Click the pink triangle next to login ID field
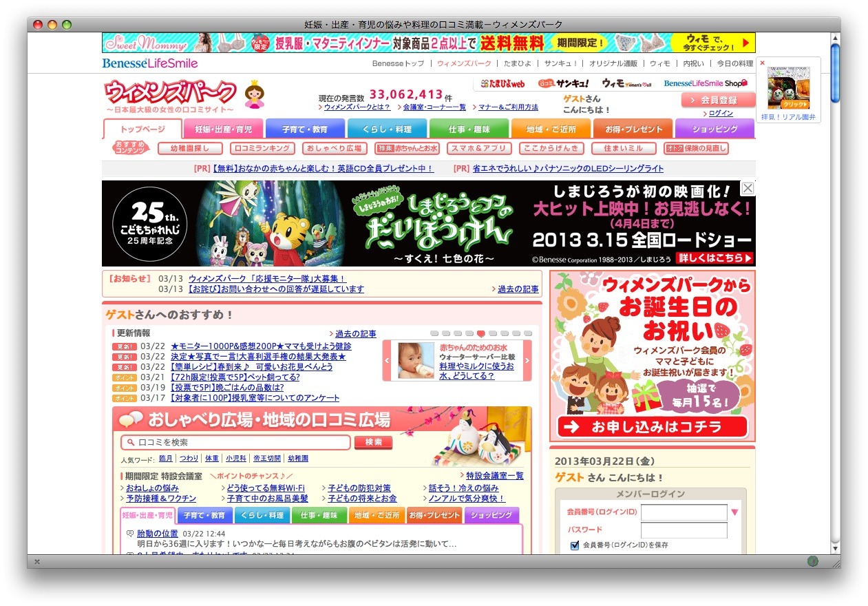The image size is (868, 606). 734,512
